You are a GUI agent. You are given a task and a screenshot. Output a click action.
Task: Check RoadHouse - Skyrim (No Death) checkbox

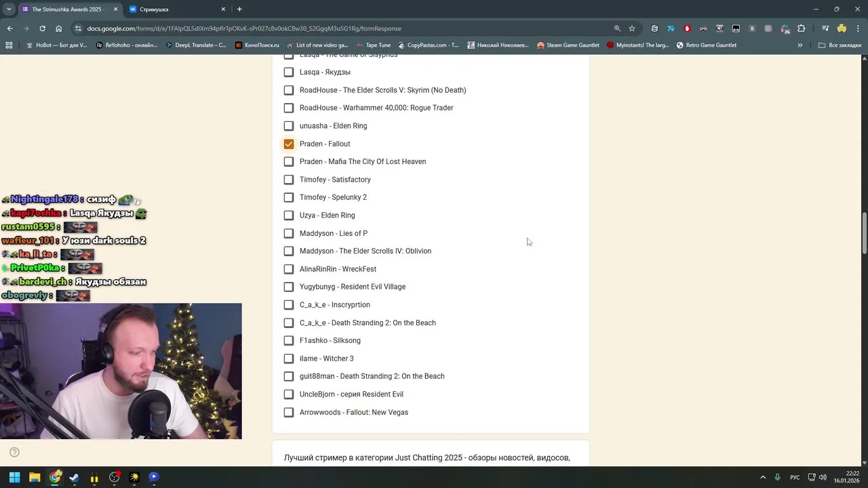[x=289, y=89]
